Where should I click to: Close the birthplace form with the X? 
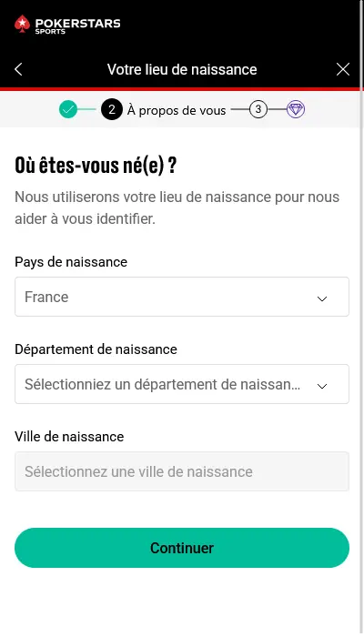click(343, 69)
